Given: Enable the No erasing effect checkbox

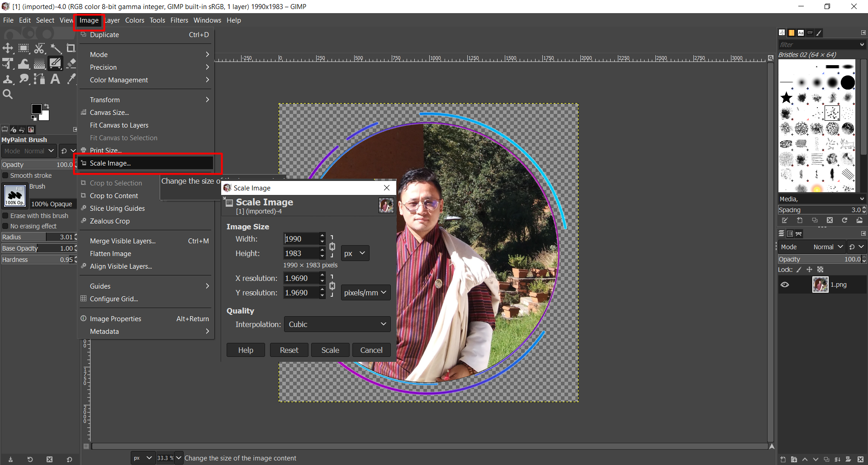Looking at the screenshot, I should point(5,226).
